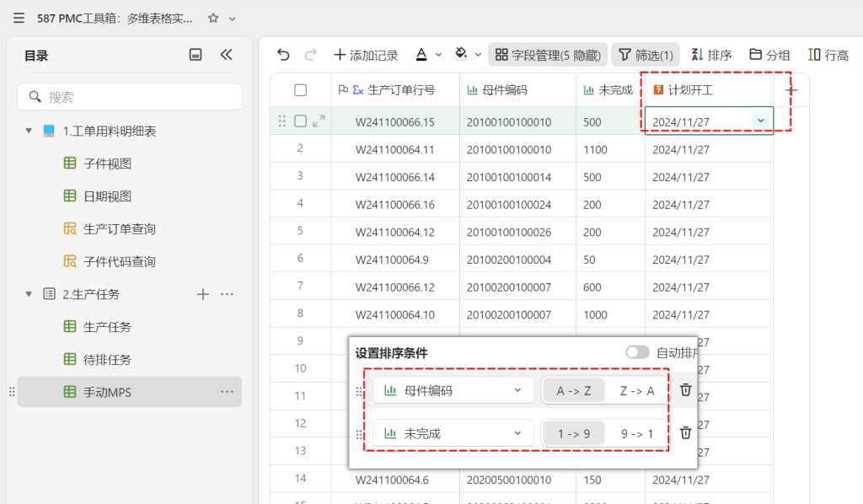863x504 pixels.
Task: Click cell W241100066.16
Action: pos(394,204)
